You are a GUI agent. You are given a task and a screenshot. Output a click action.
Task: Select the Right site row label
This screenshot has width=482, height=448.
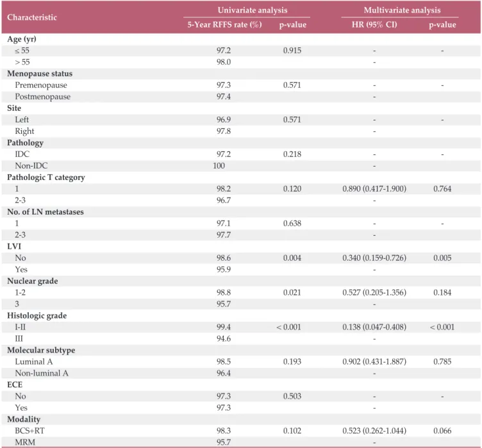pyautogui.click(x=24, y=131)
